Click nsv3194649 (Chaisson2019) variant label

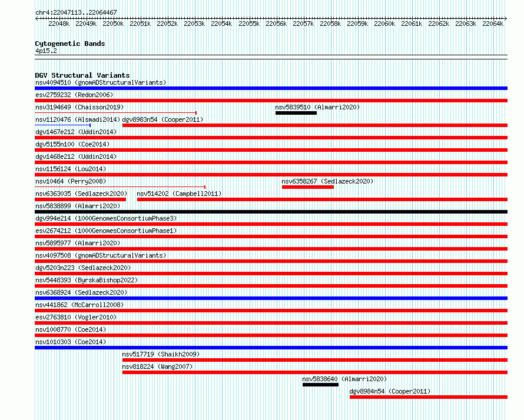tap(79, 107)
